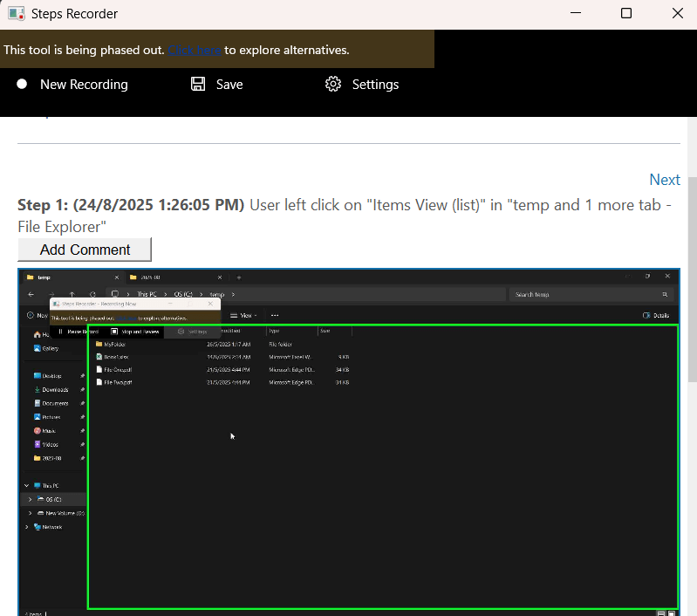This screenshot has width=697, height=616.
Task: Click Downloads icon in captured Explorer sidebar
Action: click(x=37, y=389)
